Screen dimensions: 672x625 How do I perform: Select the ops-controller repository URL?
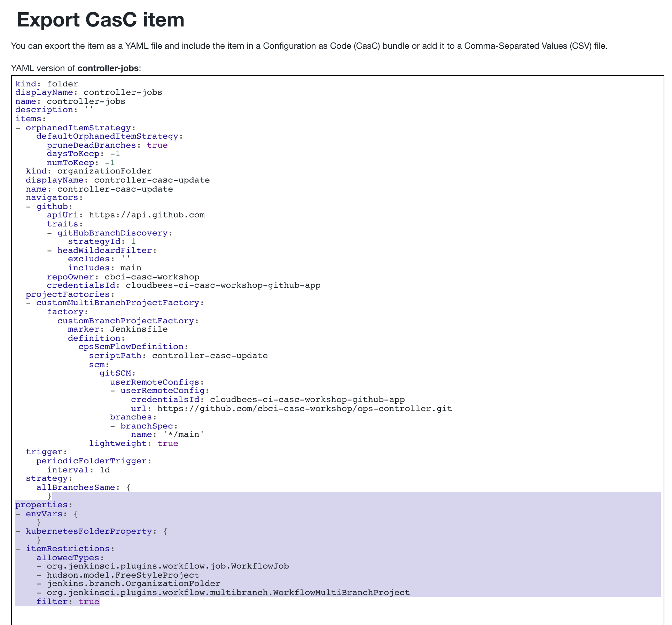click(303, 408)
